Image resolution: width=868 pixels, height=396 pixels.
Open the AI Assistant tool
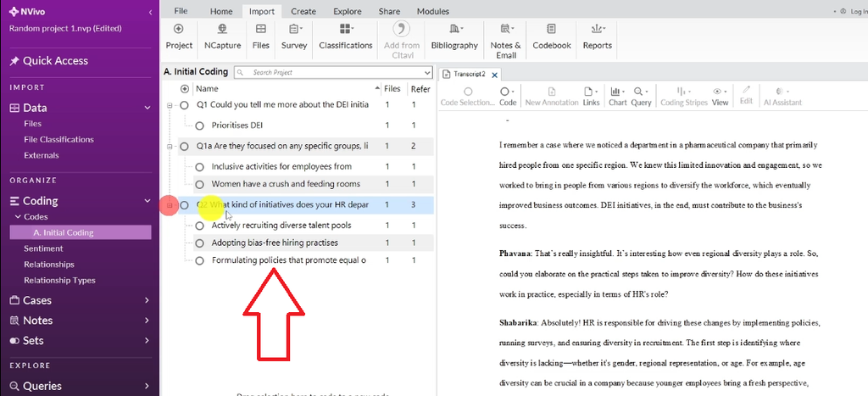point(782,97)
